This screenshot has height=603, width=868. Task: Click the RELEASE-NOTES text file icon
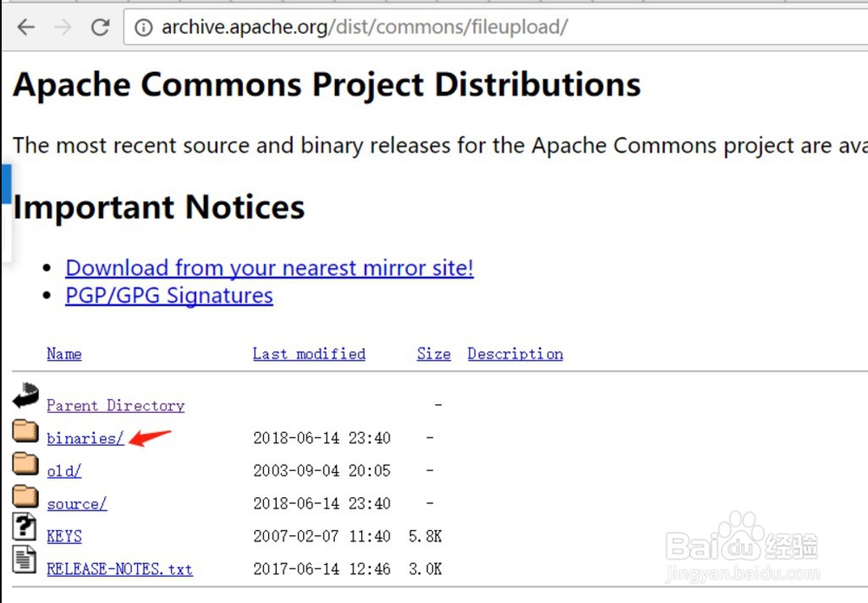coord(25,560)
